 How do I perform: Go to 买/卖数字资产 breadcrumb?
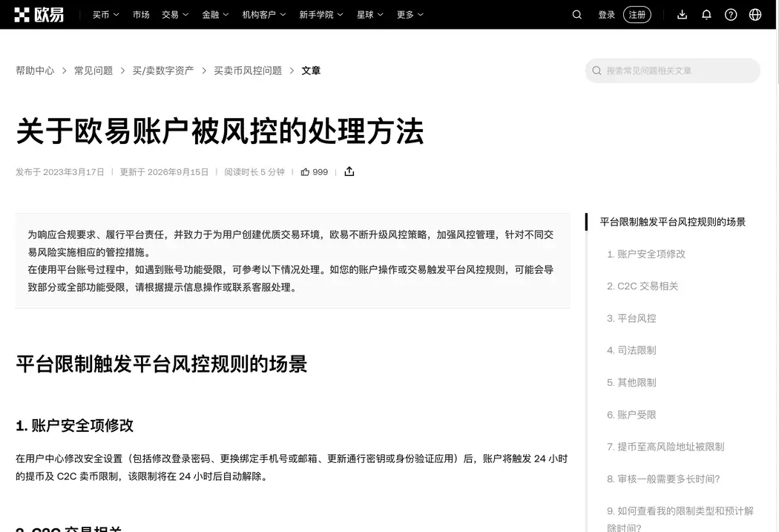point(163,70)
